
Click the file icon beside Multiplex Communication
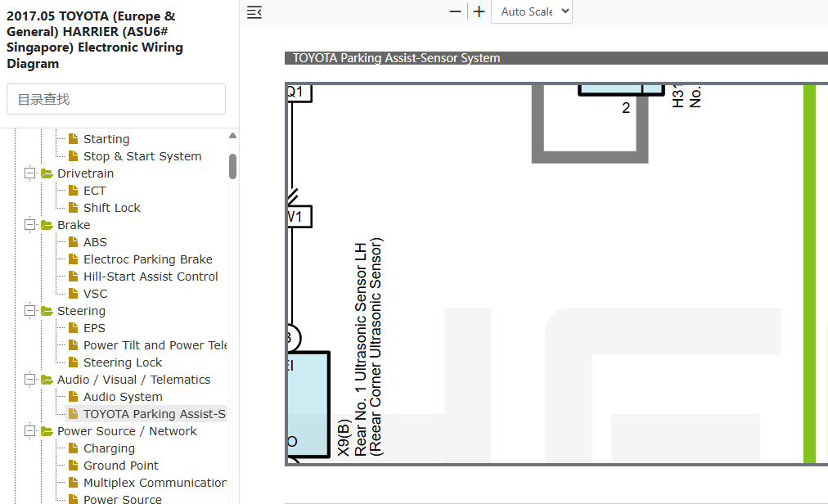click(x=74, y=482)
